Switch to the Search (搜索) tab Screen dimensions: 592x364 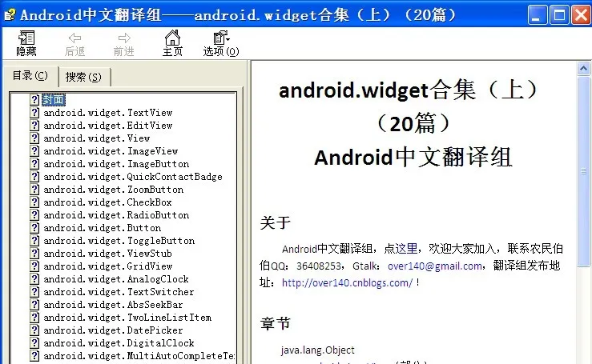click(x=83, y=77)
